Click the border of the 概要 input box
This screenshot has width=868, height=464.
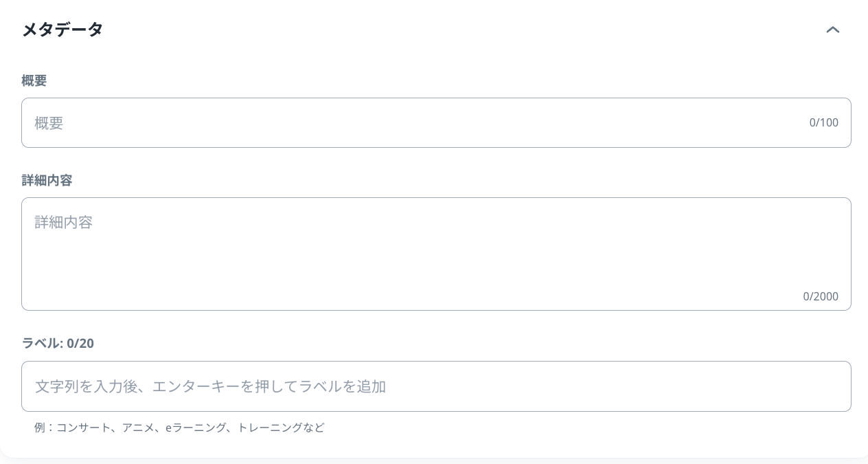click(x=437, y=100)
